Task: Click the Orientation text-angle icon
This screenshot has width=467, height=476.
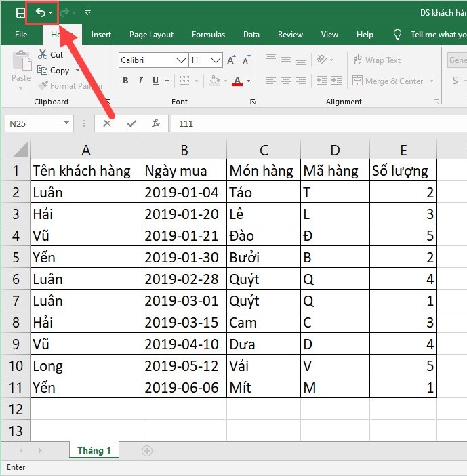Action: pos(322,60)
